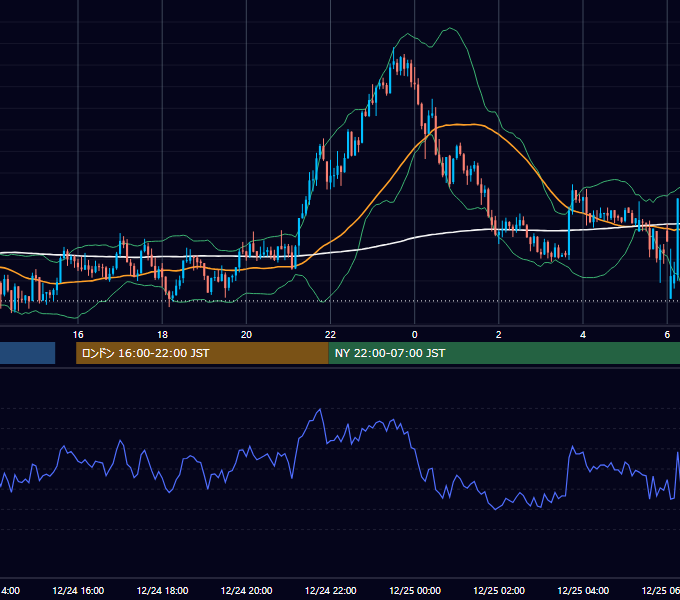Image resolution: width=680 pixels, height=600 pixels.
Task: Click the ロンドン 16:00-22:00 JST session bar
Action: coord(202,353)
